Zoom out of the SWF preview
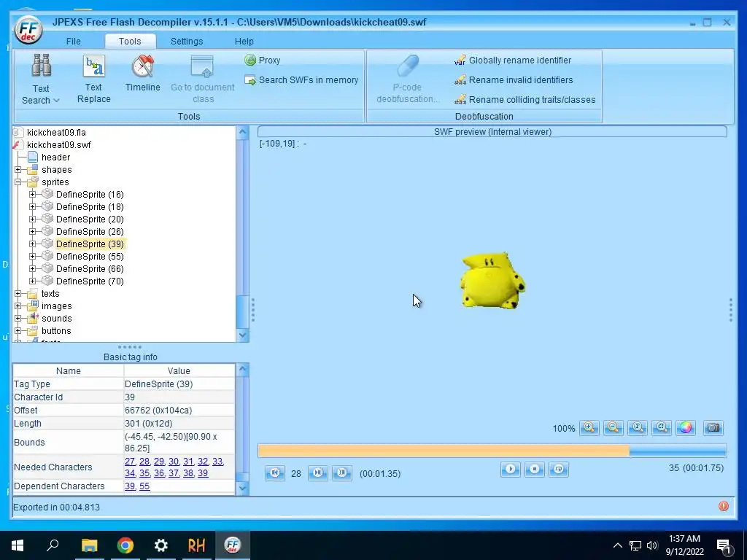This screenshot has height=560, width=747. [x=613, y=427]
